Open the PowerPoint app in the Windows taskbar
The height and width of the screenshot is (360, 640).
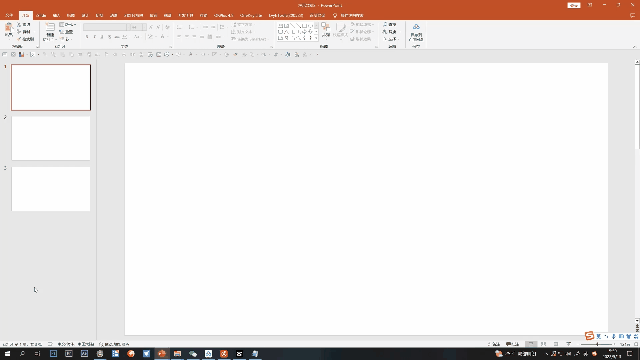coord(162,353)
